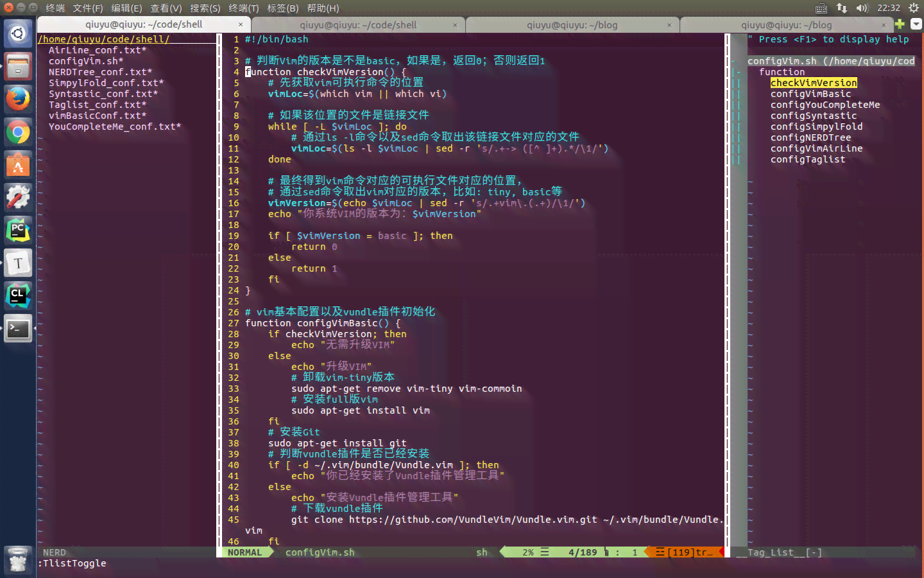Select checkVimVersion tag in taglist
924x578 pixels.
(x=814, y=83)
